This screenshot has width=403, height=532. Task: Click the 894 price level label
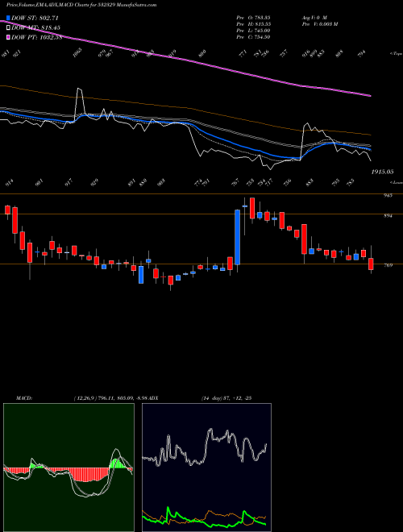tap(388, 215)
